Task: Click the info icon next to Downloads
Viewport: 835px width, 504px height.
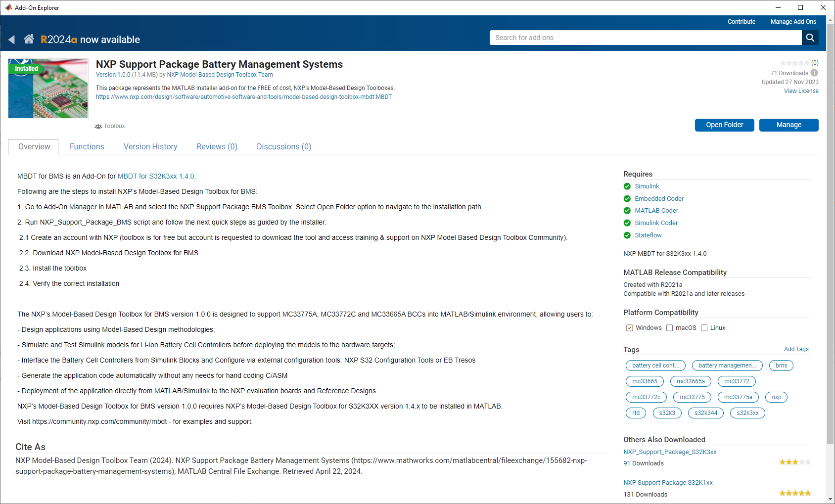Action: 815,73
